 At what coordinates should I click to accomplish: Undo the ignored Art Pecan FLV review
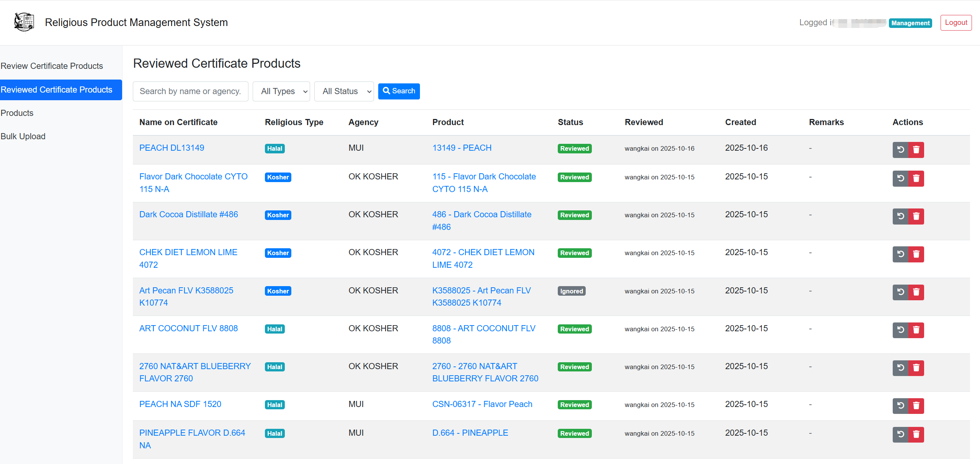coord(900,292)
